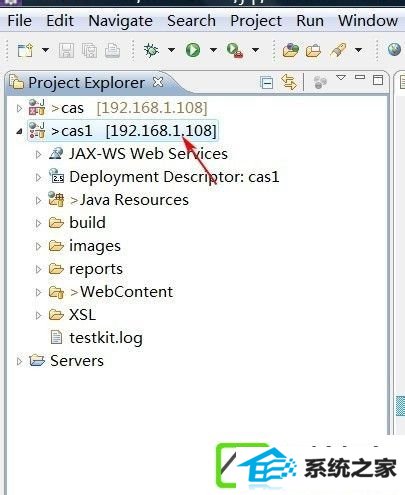Expand the reports folder

click(38, 269)
